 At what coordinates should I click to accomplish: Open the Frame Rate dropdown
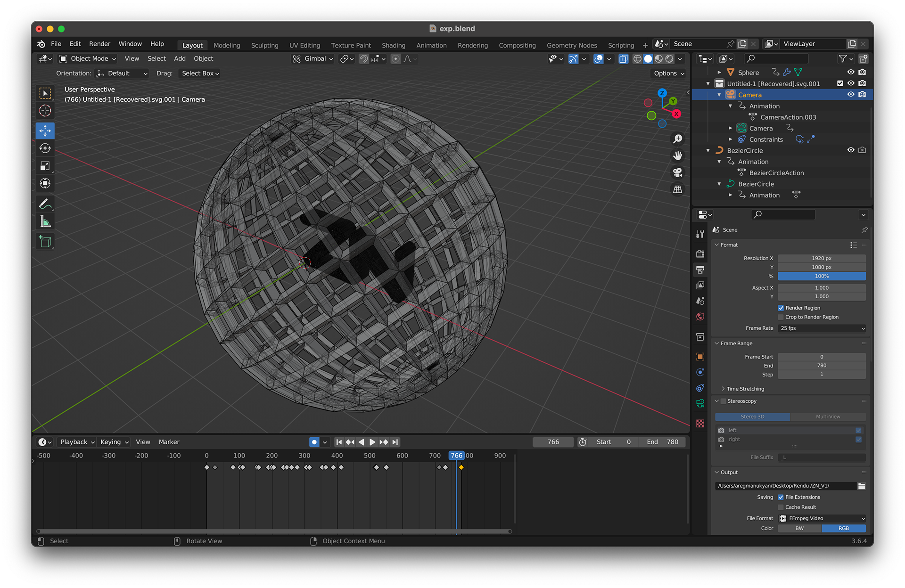click(822, 328)
